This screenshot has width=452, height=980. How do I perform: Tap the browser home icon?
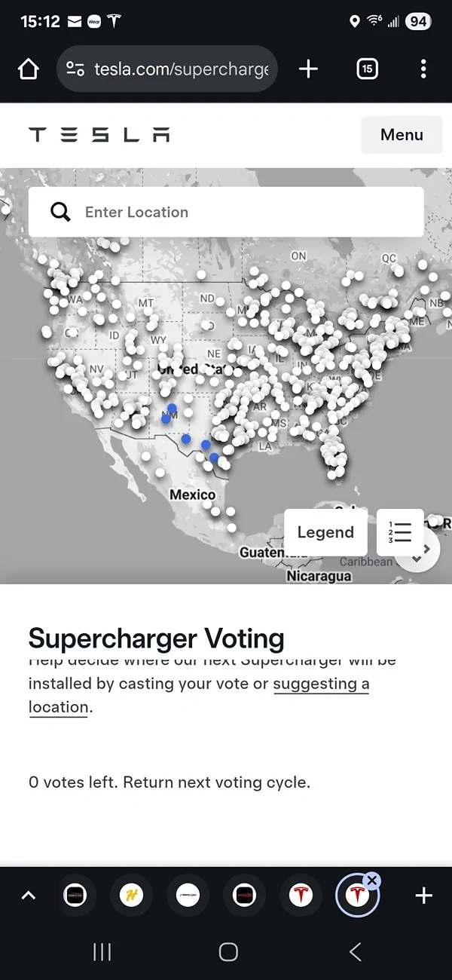pos(28,69)
